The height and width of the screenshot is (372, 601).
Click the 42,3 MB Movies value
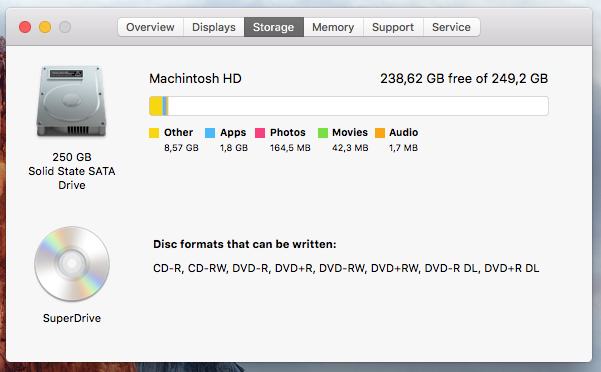tap(350, 148)
